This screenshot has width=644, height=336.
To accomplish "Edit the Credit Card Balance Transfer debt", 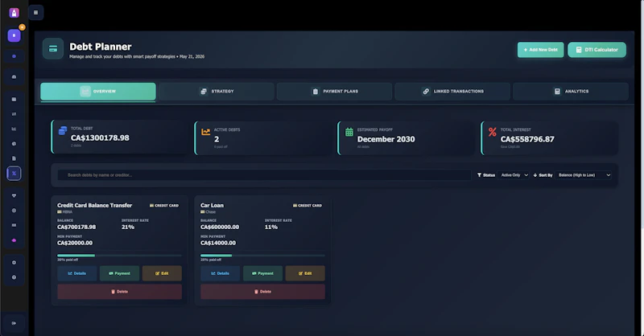I will (162, 273).
